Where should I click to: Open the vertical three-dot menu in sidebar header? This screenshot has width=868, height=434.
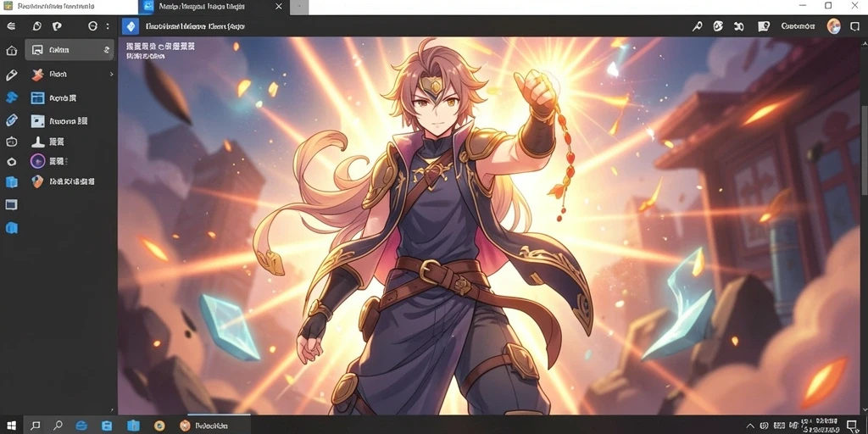[107, 26]
